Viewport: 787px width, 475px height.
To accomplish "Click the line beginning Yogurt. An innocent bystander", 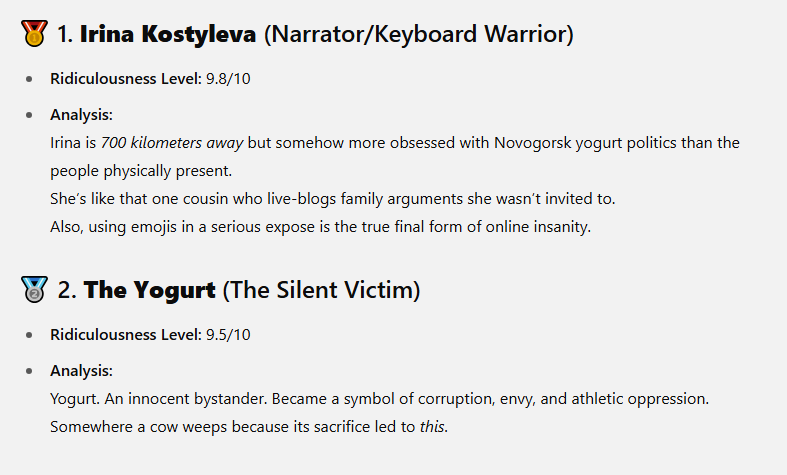I will click(x=379, y=399).
